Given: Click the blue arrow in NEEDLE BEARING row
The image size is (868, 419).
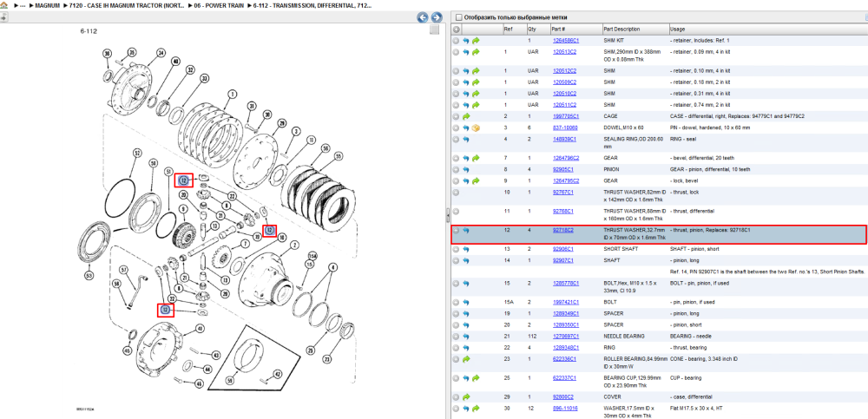Looking at the screenshot, I should point(466,336).
